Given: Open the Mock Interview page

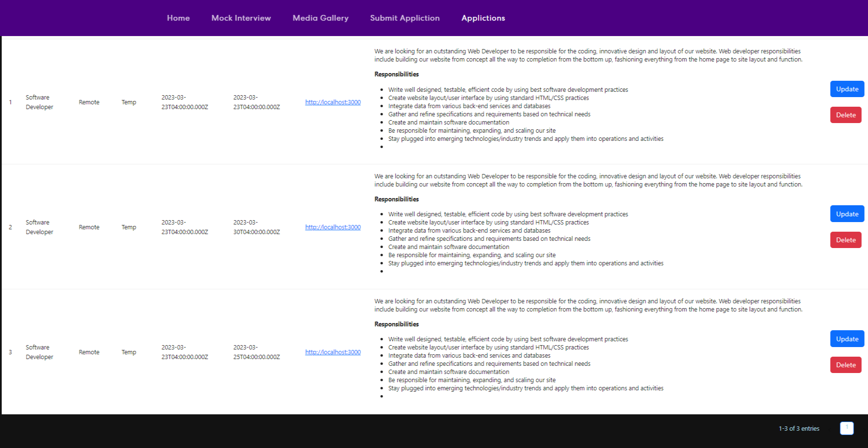Looking at the screenshot, I should (x=241, y=18).
